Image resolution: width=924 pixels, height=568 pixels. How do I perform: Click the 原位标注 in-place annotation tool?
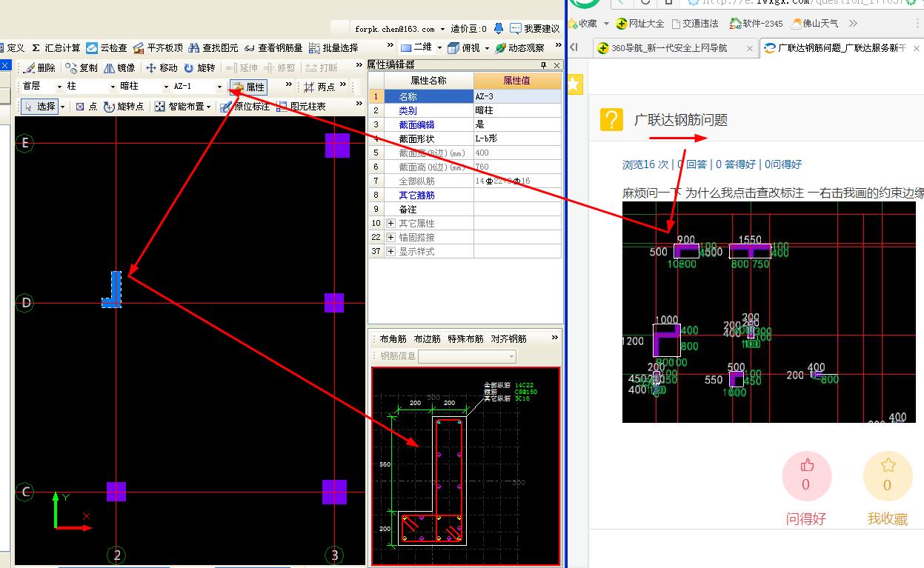tap(245, 107)
